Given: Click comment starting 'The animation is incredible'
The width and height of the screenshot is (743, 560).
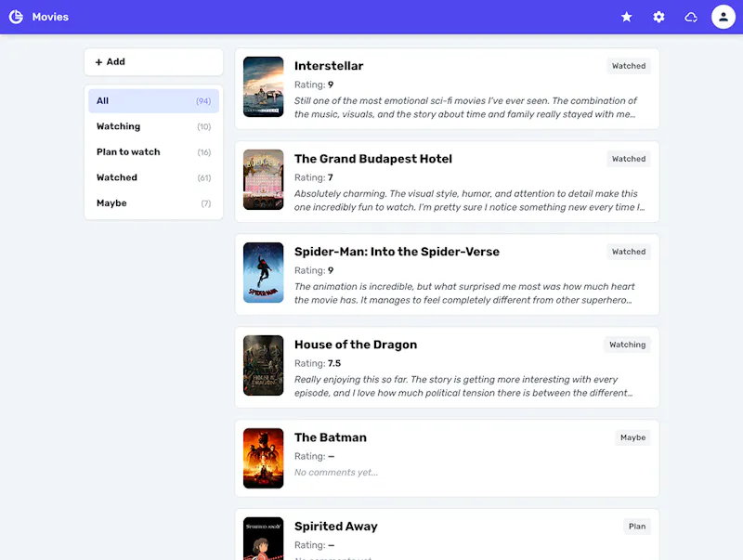Looking at the screenshot, I should point(464,293).
